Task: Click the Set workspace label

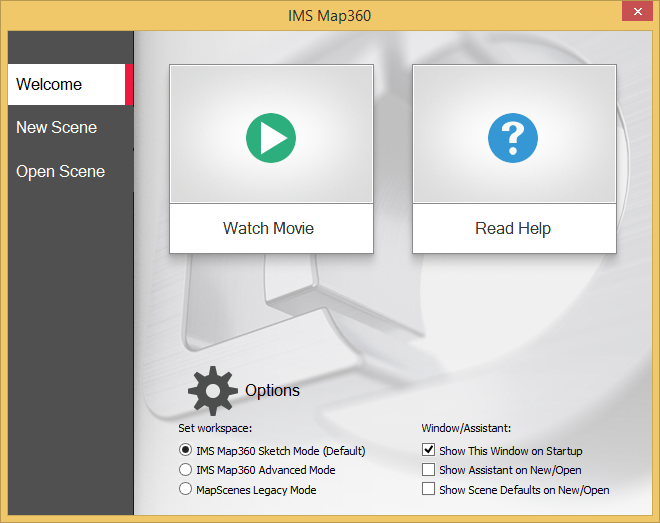Action: (x=215, y=428)
